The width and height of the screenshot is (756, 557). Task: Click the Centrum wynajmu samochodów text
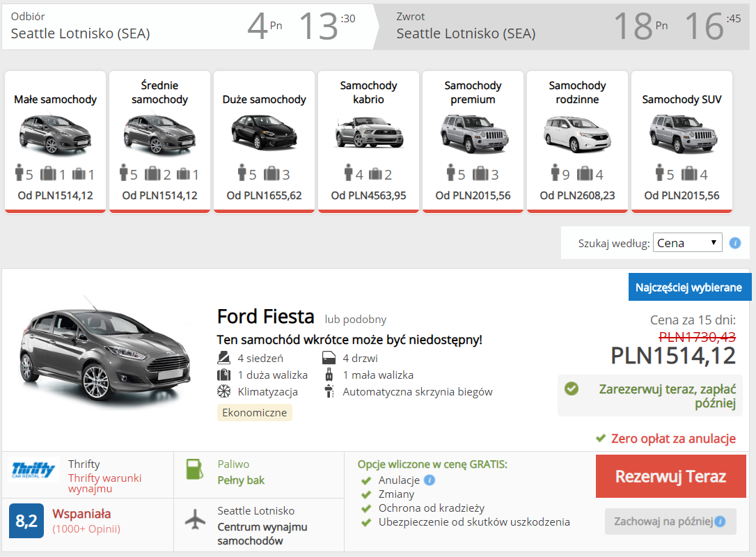(262, 534)
